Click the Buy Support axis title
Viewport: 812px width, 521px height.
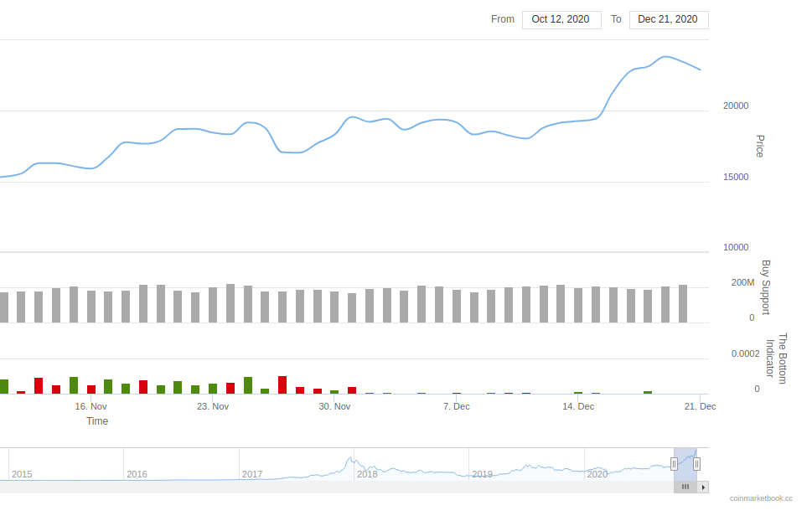click(x=765, y=287)
